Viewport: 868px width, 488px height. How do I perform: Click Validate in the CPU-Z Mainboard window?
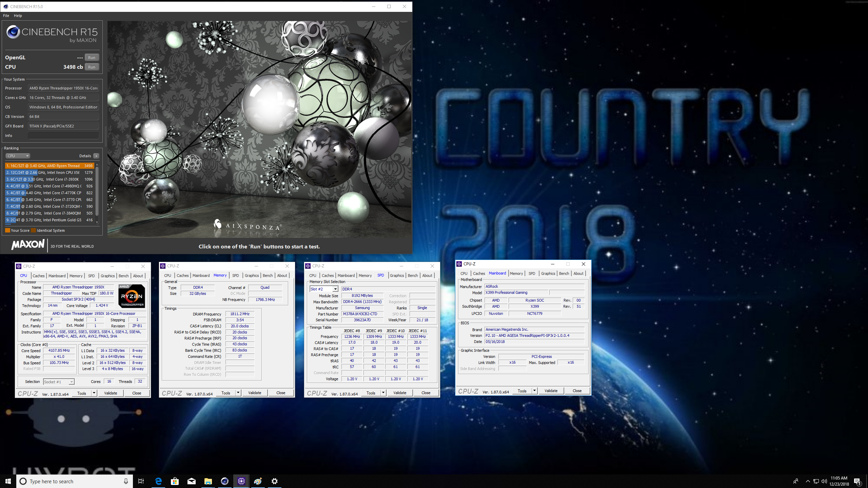tap(551, 391)
